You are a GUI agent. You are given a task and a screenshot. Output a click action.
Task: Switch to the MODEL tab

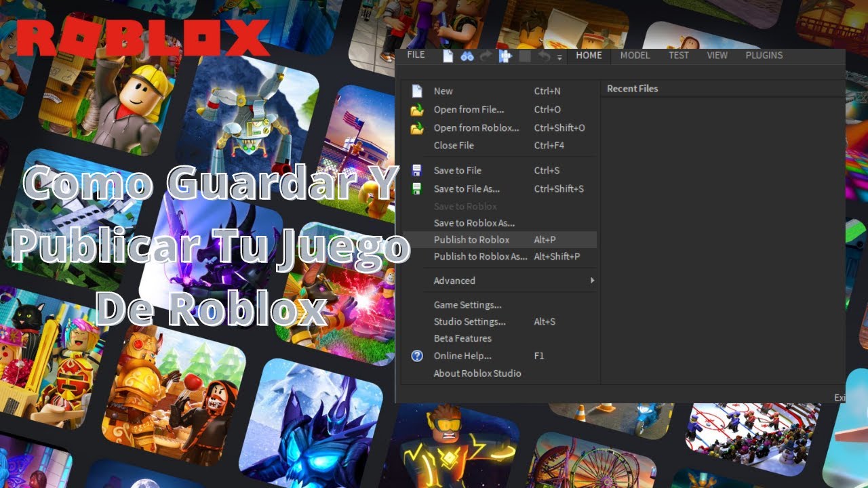pyautogui.click(x=635, y=56)
